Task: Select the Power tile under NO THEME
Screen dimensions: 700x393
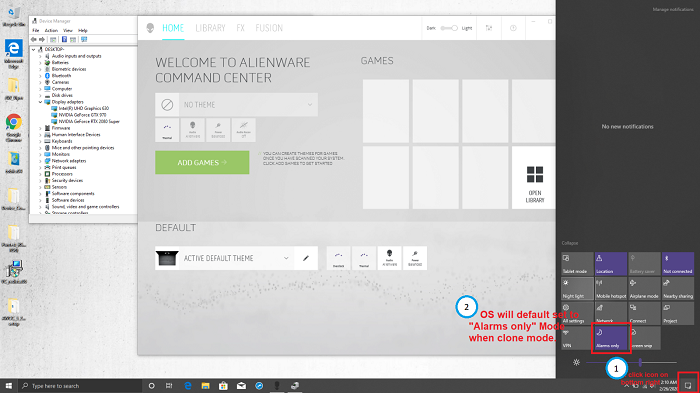Action: pyautogui.click(x=218, y=130)
